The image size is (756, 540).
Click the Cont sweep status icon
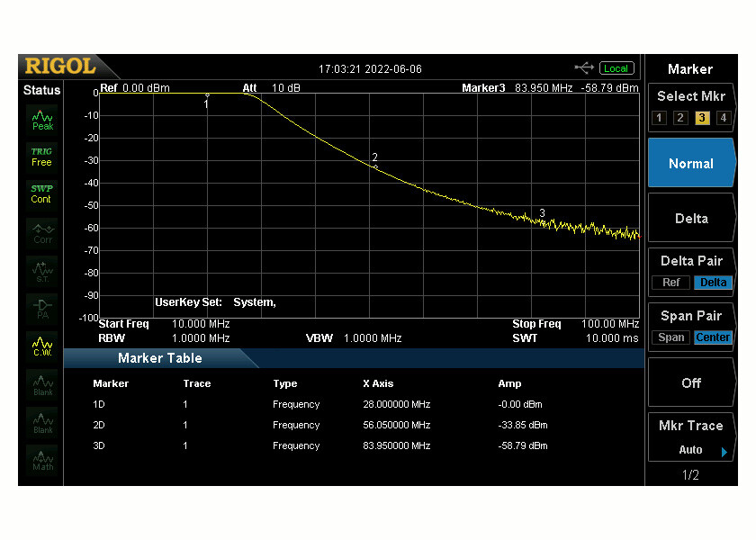point(40,193)
